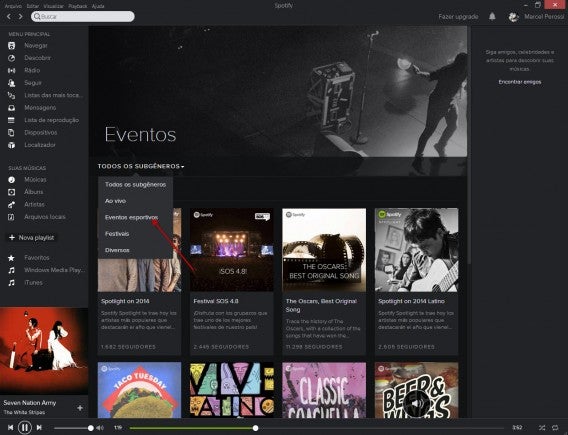
Task: Click Fazer upgrade link
Action: coord(458,17)
